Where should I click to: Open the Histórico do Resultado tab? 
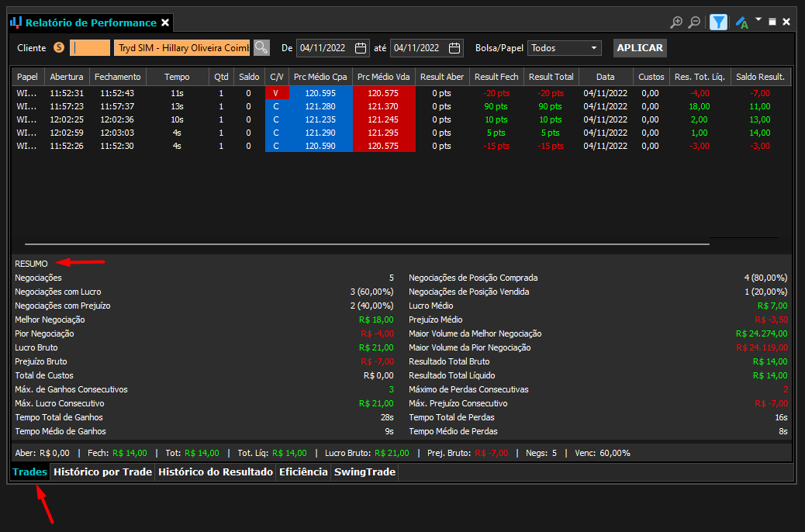tap(216, 472)
